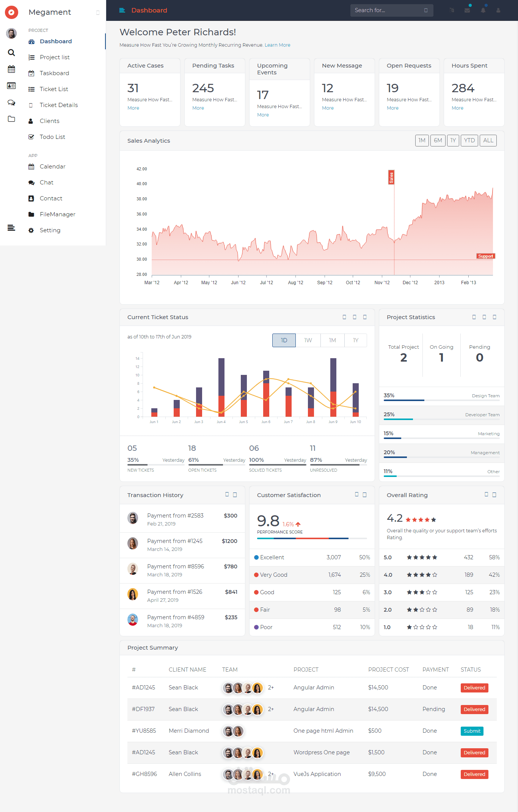Click the Megament compass logo icon
The width and height of the screenshot is (518, 812).
(x=11, y=12)
